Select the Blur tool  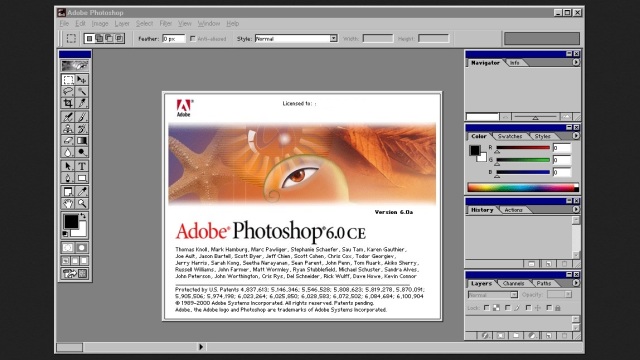coord(68,153)
